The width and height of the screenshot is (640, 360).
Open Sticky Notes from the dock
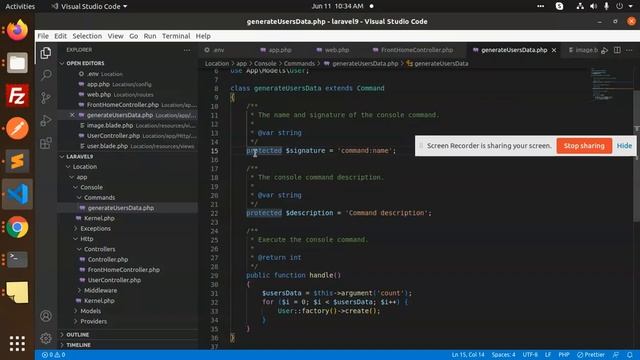[17, 292]
